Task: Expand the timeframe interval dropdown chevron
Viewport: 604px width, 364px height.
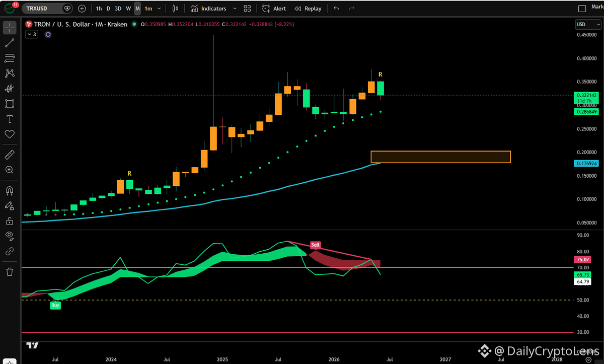Action: (160, 9)
